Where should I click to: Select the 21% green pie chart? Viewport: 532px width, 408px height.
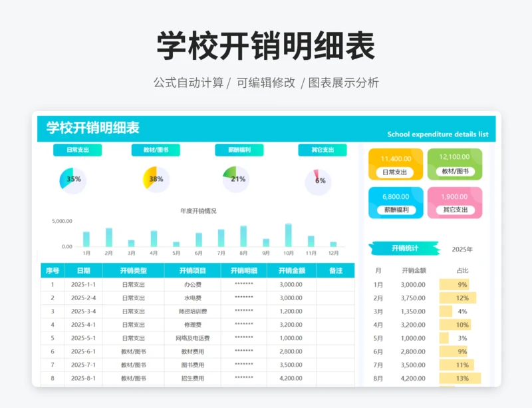coord(236,179)
